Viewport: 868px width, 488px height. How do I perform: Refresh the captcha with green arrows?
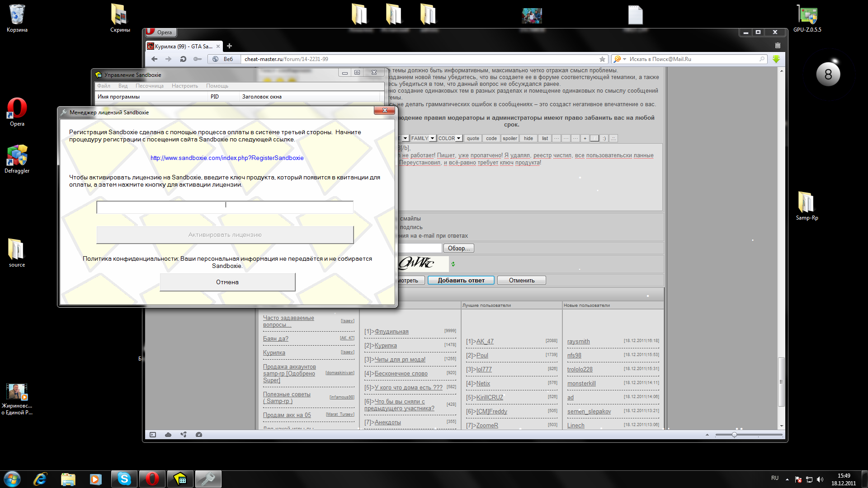tap(453, 264)
